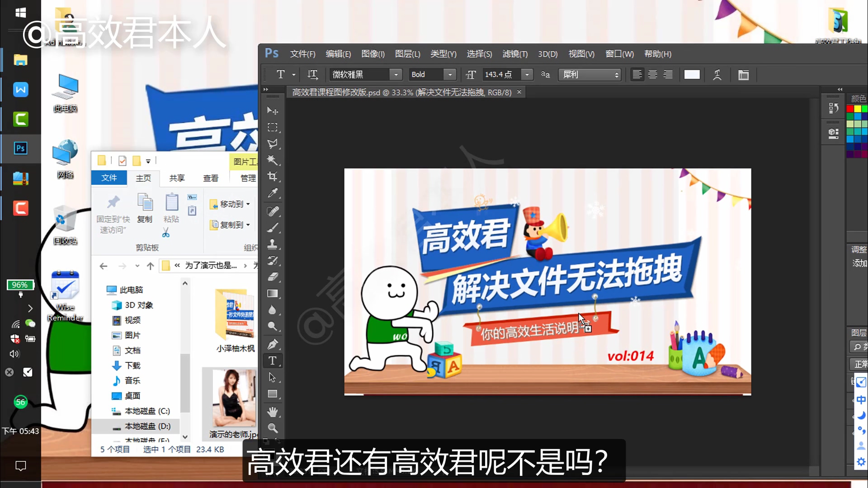868x488 pixels.
Task: Choose the Pen tool
Action: 274,344
